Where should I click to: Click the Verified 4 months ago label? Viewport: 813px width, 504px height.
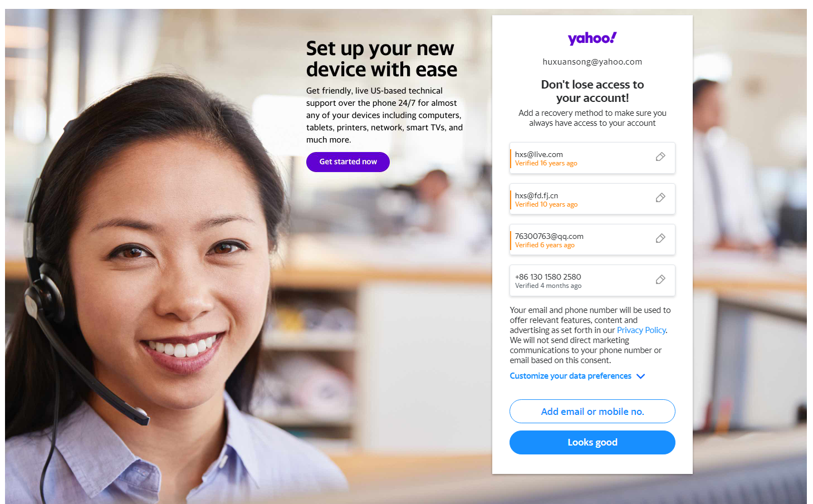coord(548,286)
